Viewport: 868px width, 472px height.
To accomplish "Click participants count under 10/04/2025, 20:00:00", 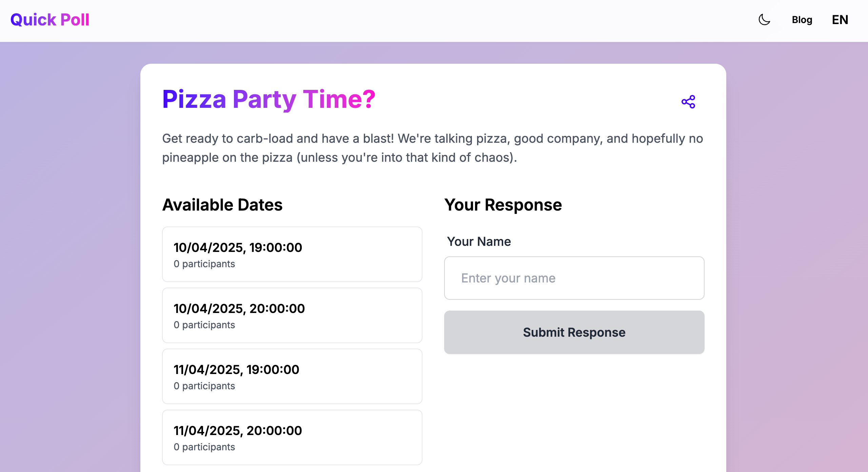I will (204, 325).
